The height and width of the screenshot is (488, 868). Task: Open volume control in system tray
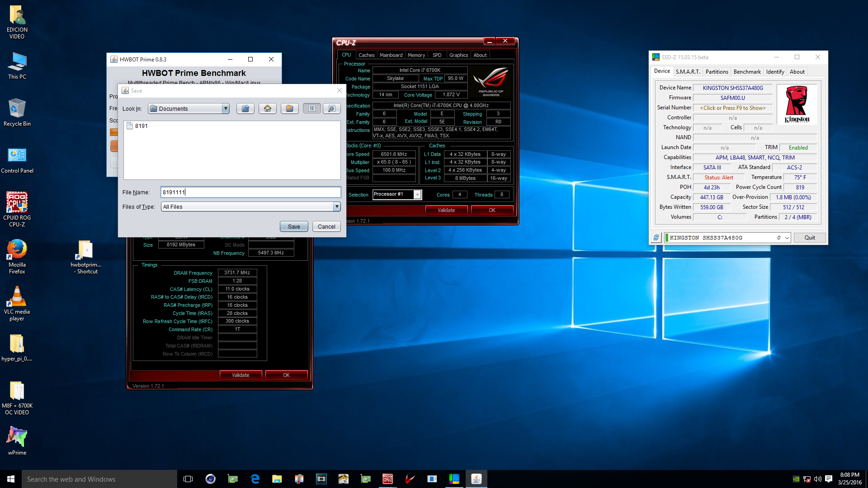tap(817, 479)
